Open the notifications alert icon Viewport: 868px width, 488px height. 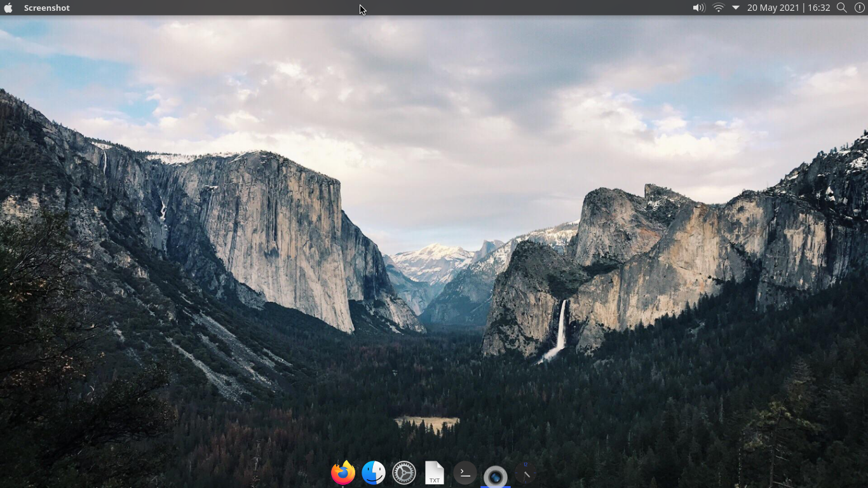click(859, 8)
